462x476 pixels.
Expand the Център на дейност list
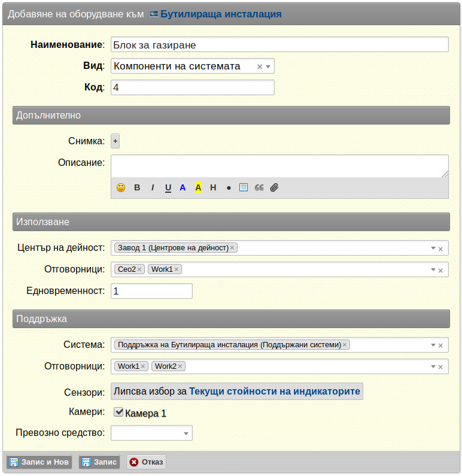click(433, 248)
